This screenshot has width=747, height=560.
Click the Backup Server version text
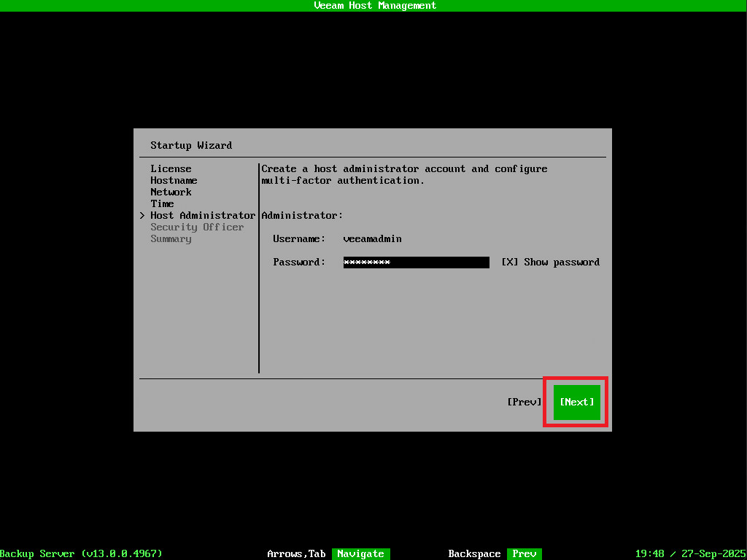coord(81,554)
